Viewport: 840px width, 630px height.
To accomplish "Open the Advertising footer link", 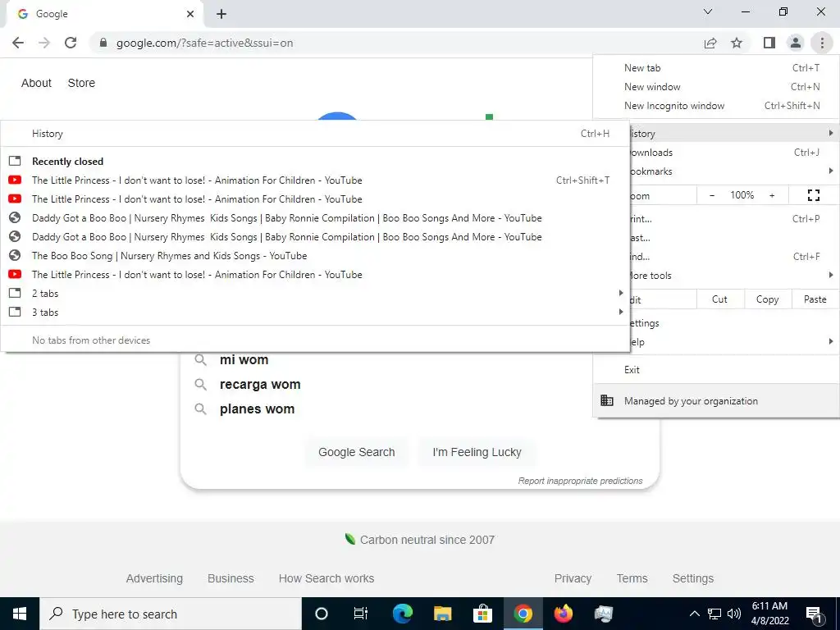I will tap(154, 578).
